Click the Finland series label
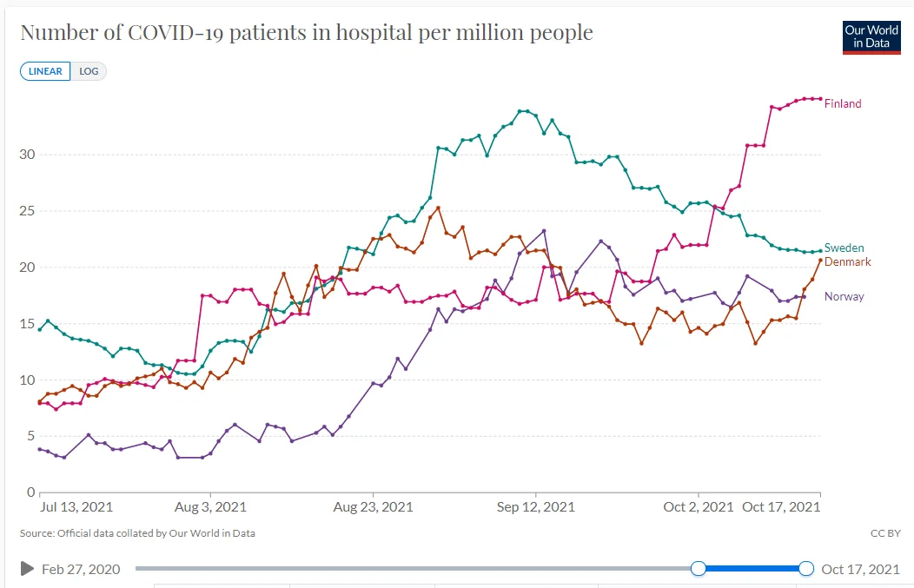This screenshot has height=588, width=914. click(x=843, y=104)
